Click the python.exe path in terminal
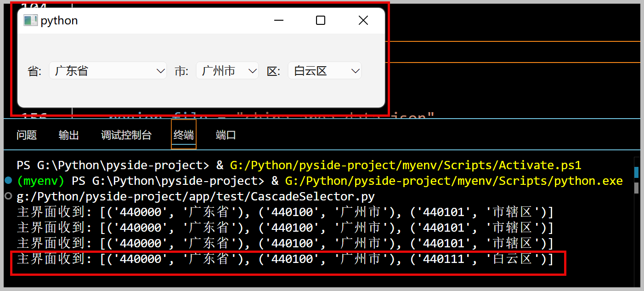The width and height of the screenshot is (644, 291). (x=453, y=181)
